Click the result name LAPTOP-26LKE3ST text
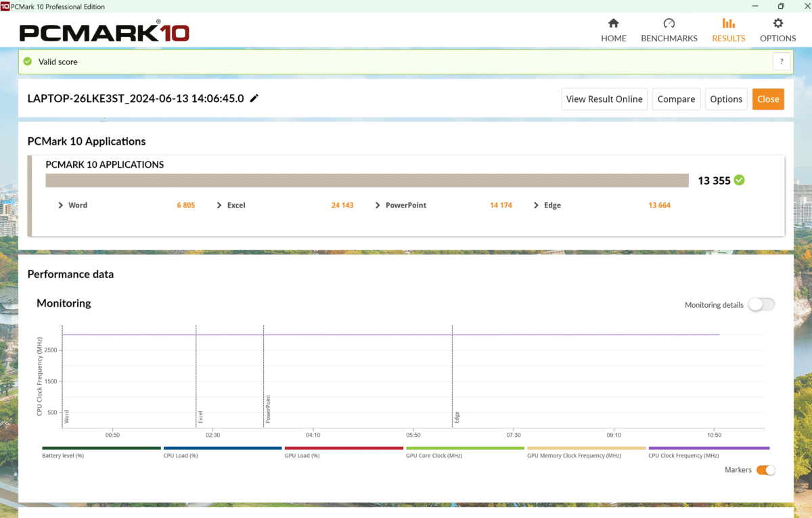Screen dimensions: 812x518 pyautogui.click(x=135, y=98)
